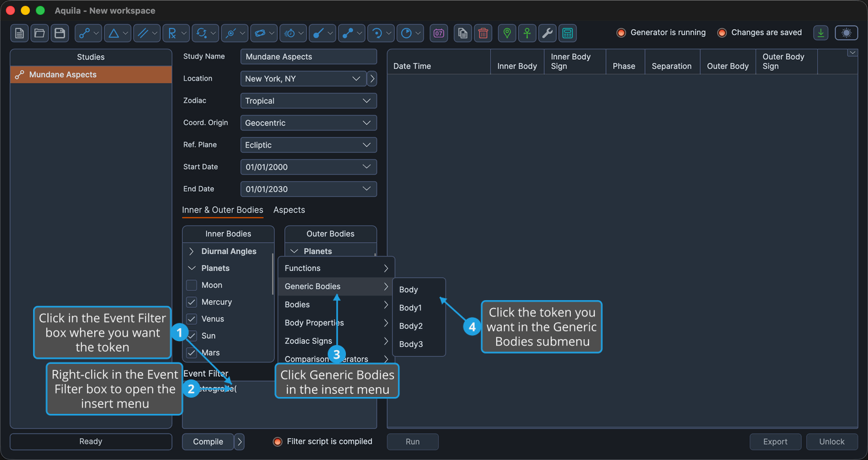Choose Body token in submenu

point(419,290)
